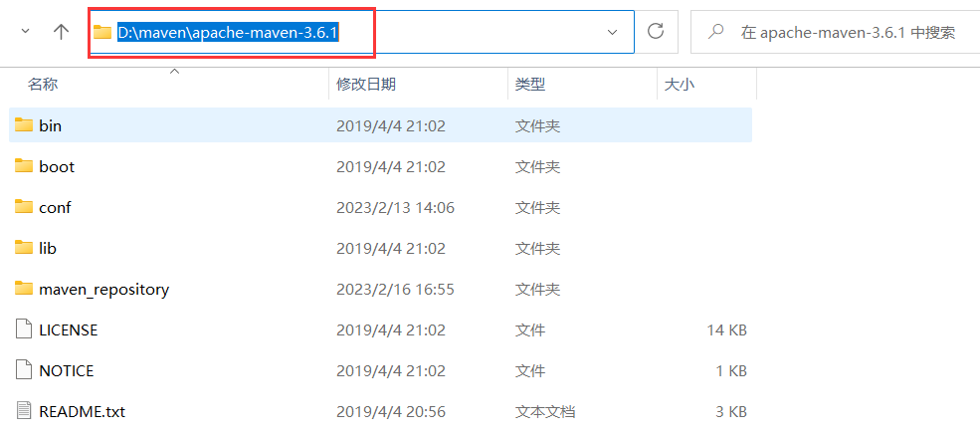Focus the apache-maven-3.6.1 search box
Image resolution: width=980 pixels, height=436 pixels.
835,31
